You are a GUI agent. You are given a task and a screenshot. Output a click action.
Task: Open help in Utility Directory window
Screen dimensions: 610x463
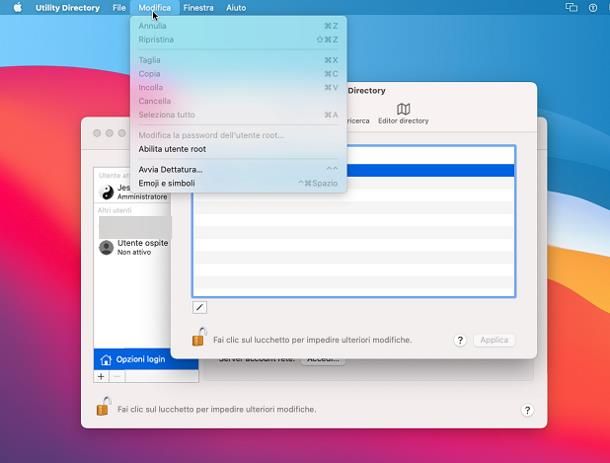(460, 340)
